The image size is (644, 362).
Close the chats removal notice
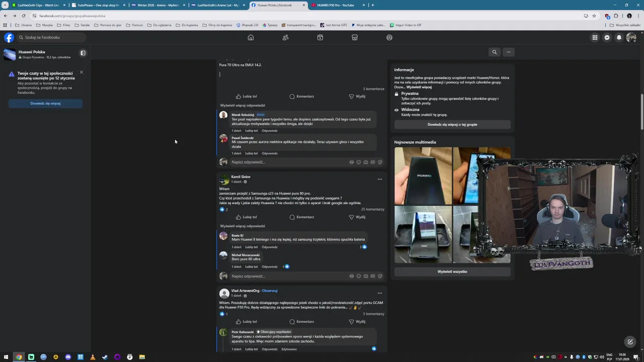pos(81,72)
